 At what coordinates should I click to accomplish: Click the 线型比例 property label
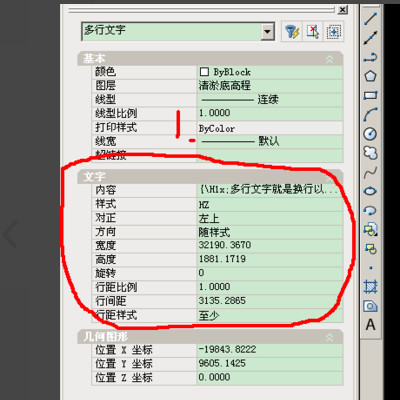coord(116,113)
